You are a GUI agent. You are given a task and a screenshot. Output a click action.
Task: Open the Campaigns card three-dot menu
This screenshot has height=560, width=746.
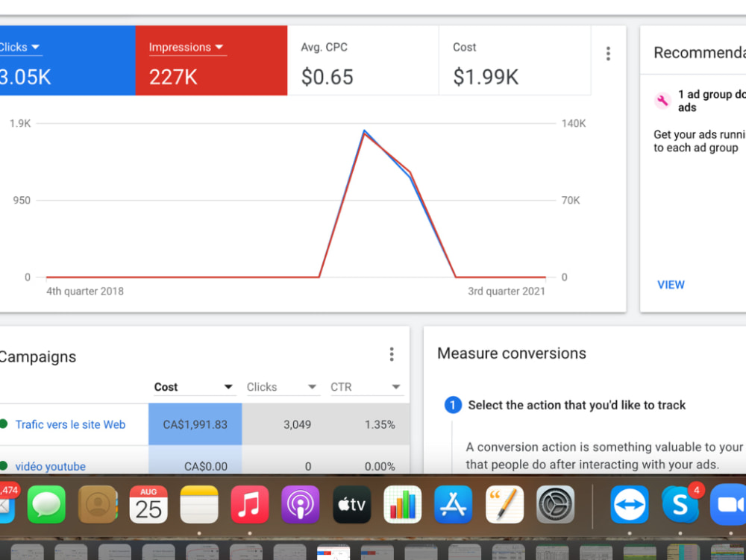pos(392,354)
